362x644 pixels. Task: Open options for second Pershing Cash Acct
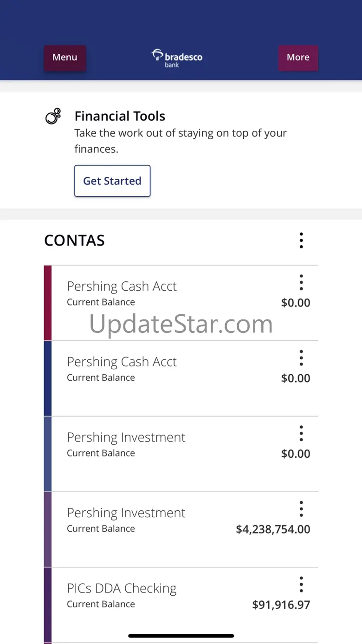pos(301,358)
